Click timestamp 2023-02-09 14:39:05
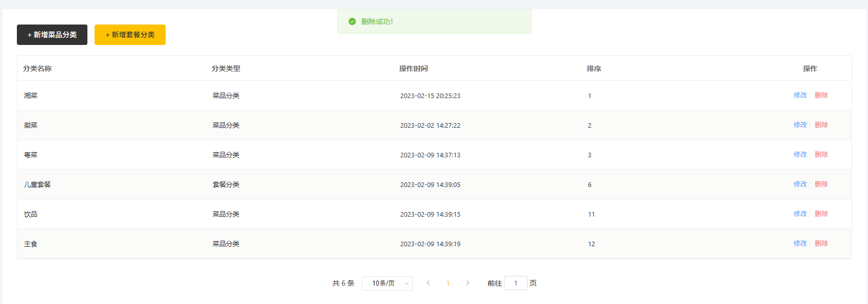Screen dimensions: 868x304 coord(430,184)
